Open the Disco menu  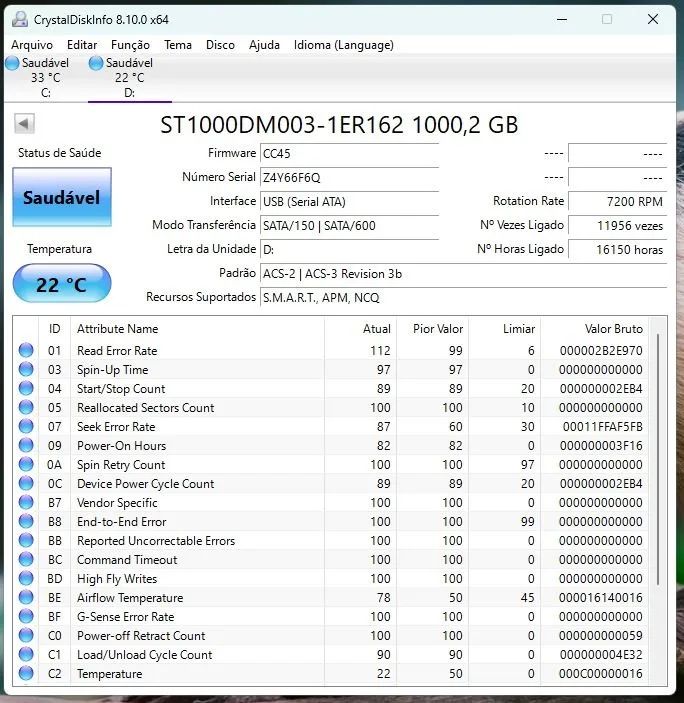point(220,45)
